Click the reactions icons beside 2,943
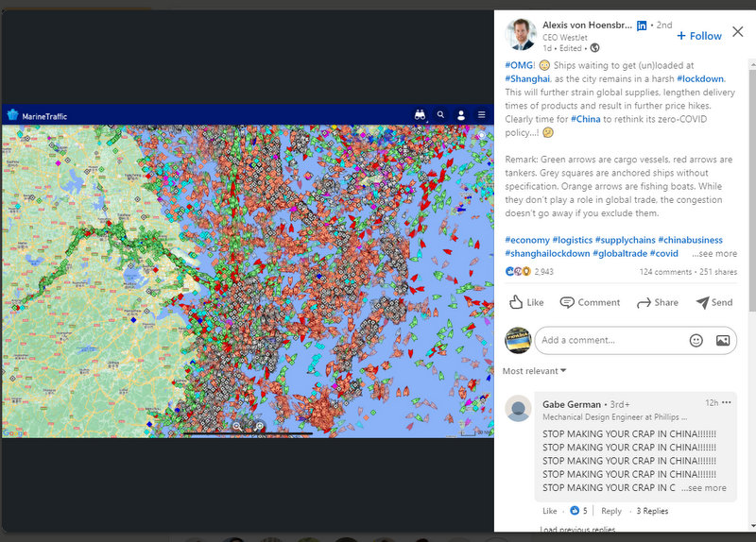This screenshot has width=756, height=542. (518, 272)
